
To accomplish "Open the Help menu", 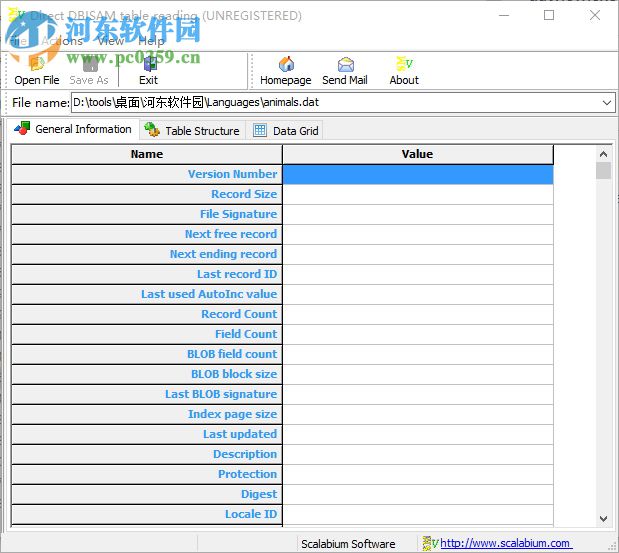I will point(151,41).
